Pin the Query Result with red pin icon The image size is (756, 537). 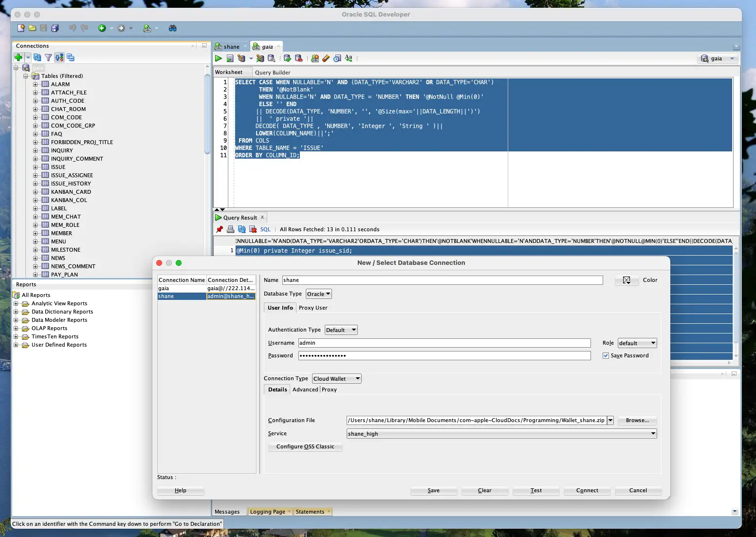220,229
